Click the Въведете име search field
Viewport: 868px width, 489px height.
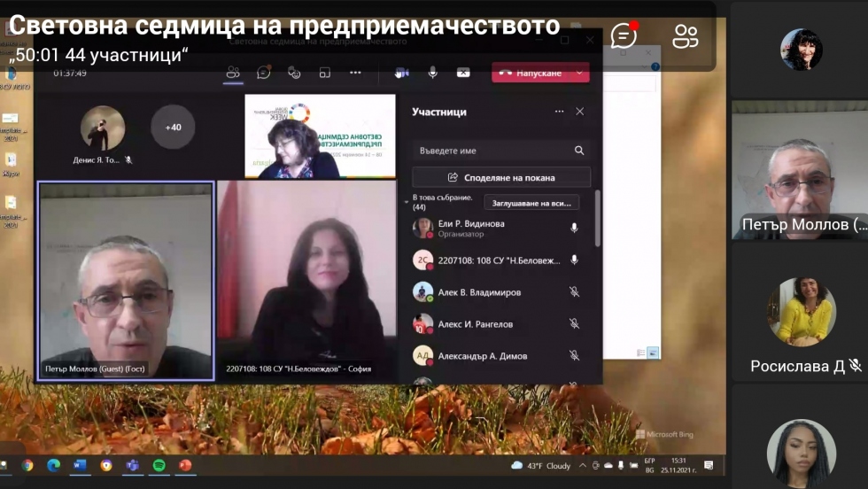tap(501, 151)
